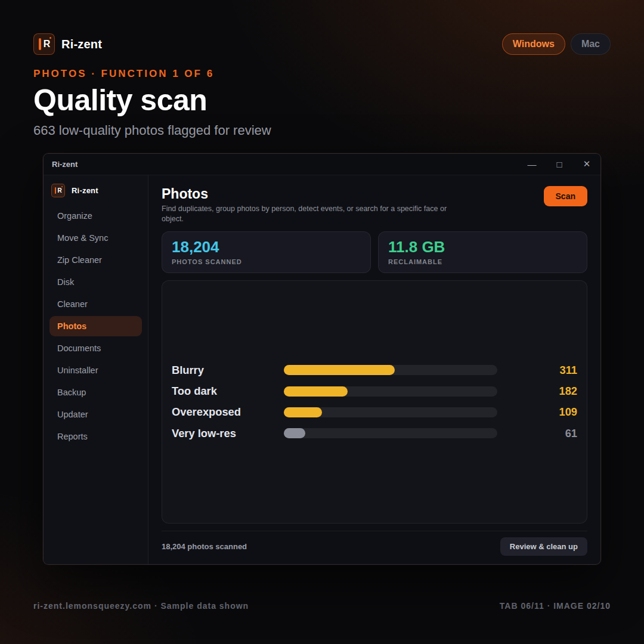Viewport: 644px width, 644px height.
Task: Click the Very low-res count 61
Action: (x=571, y=434)
